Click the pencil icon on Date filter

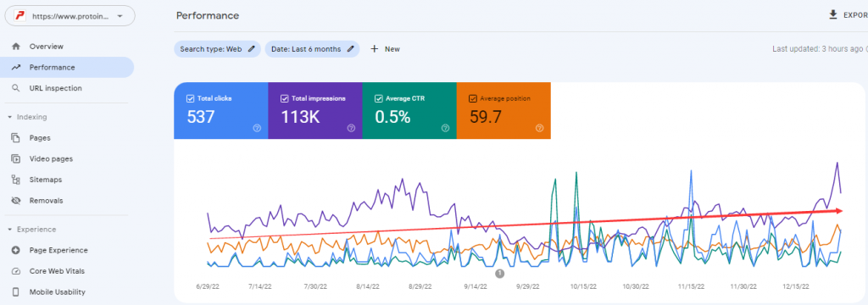(350, 48)
